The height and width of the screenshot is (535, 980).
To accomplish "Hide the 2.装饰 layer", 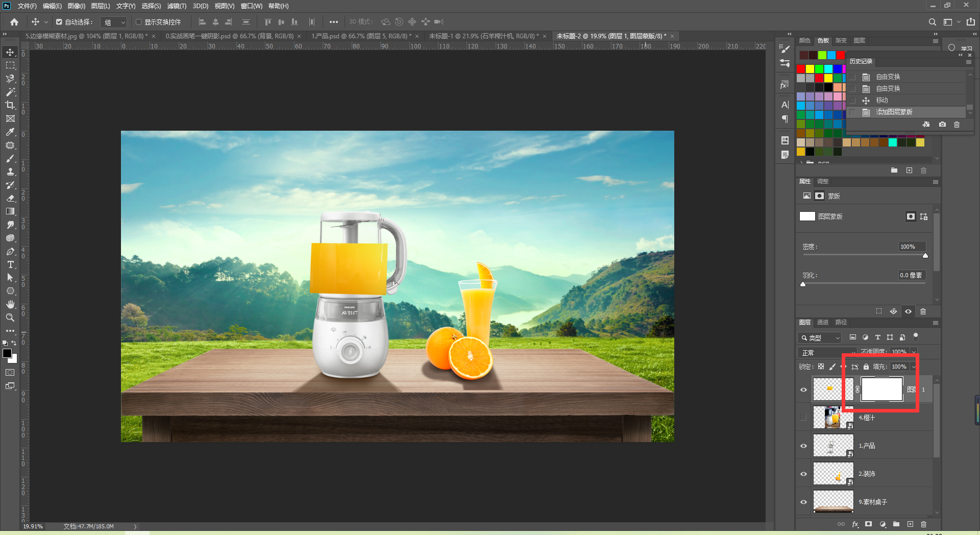I will coord(803,474).
